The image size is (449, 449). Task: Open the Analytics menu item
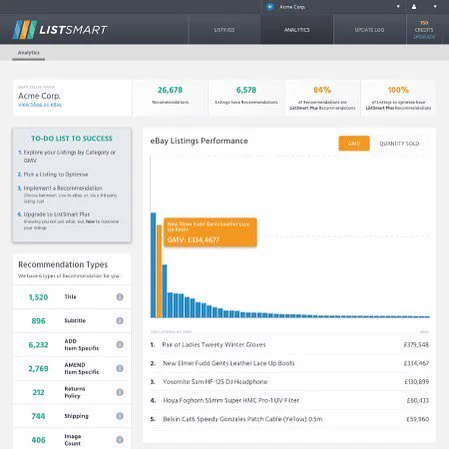point(297,30)
